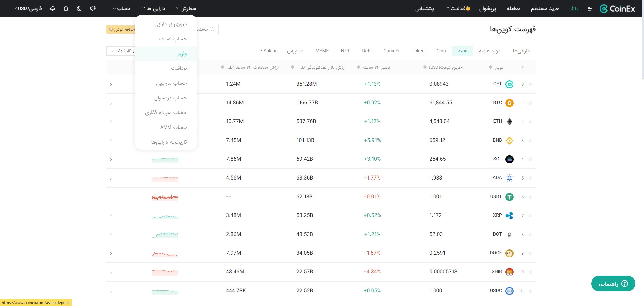Screen dimensions: 644x306
Task: Click the ETH coin icon
Action: pos(509,122)
